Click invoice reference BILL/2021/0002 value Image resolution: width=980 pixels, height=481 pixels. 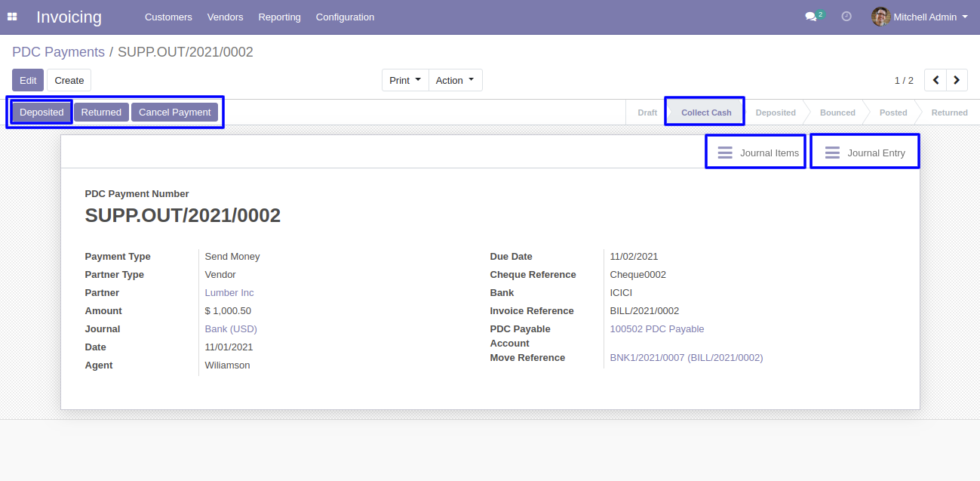pos(645,311)
